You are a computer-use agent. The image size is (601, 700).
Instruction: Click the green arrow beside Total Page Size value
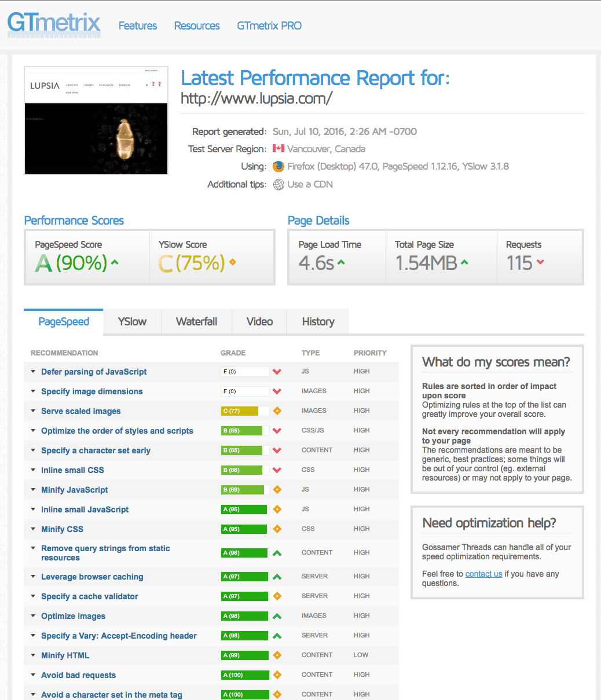464,263
